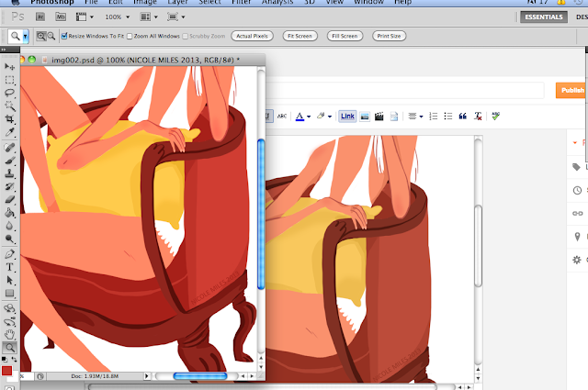Viewport: 588px width, 390px height.
Task: Click the Actual Pixels button
Action: pos(252,36)
